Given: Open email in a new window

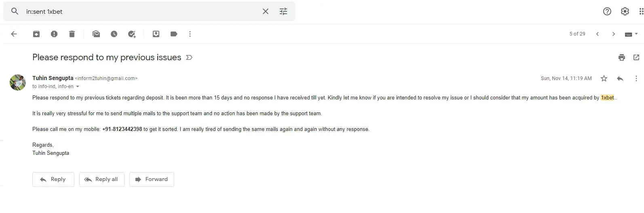Looking at the screenshot, I should coord(636,57).
